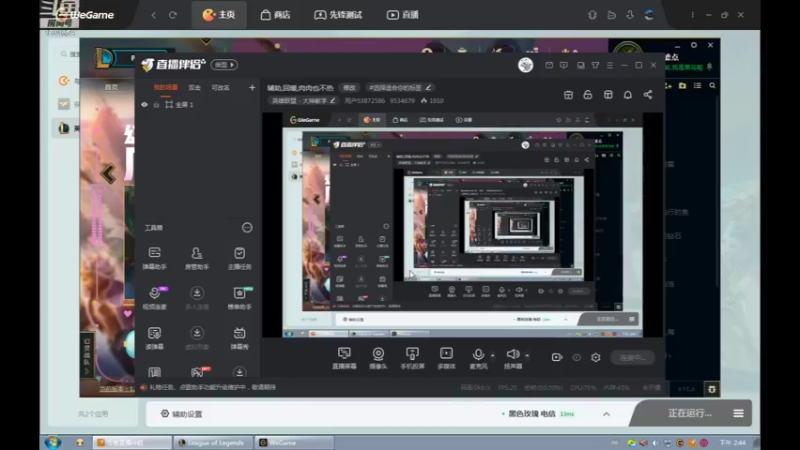Switch to WeGame 先锋测试 tab

point(338,15)
